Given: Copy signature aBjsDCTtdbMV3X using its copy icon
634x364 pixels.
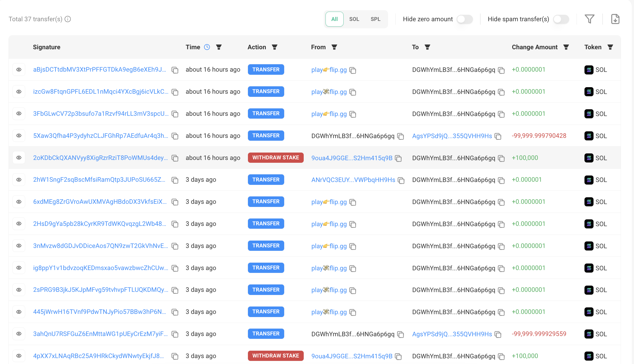Looking at the screenshot, I should click(x=175, y=70).
